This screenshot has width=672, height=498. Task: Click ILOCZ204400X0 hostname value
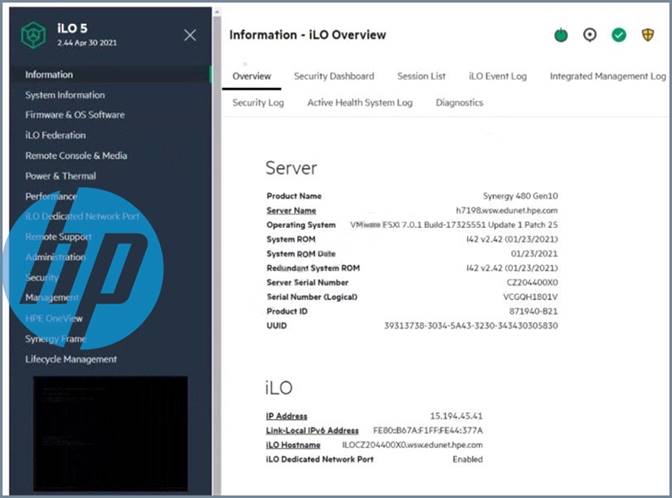point(412,445)
